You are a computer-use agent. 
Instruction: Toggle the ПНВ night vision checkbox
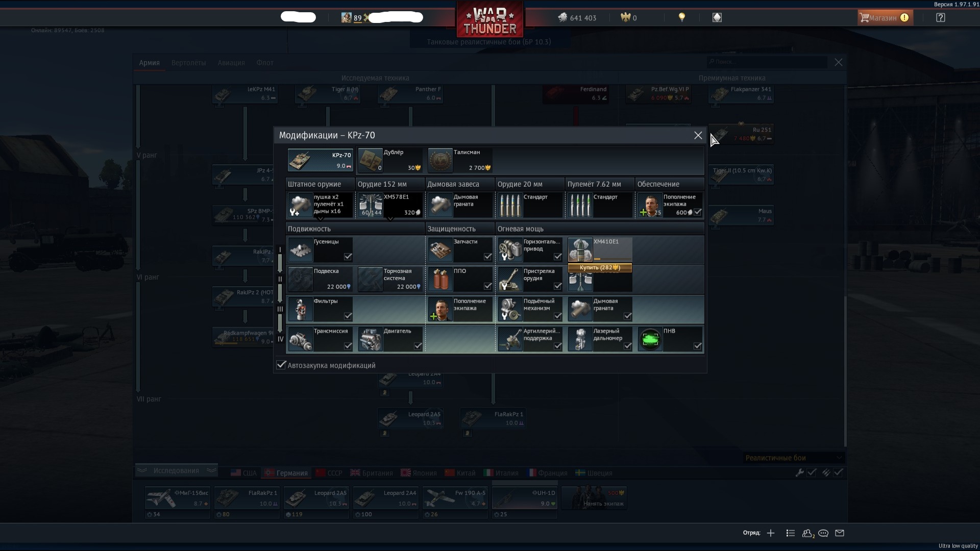[698, 346]
